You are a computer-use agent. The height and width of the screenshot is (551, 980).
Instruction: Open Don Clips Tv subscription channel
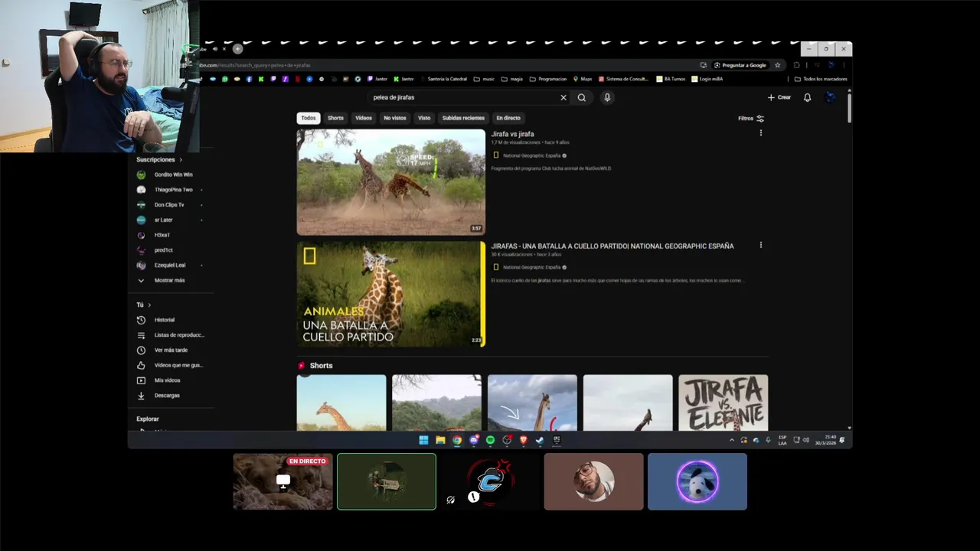(x=161, y=205)
